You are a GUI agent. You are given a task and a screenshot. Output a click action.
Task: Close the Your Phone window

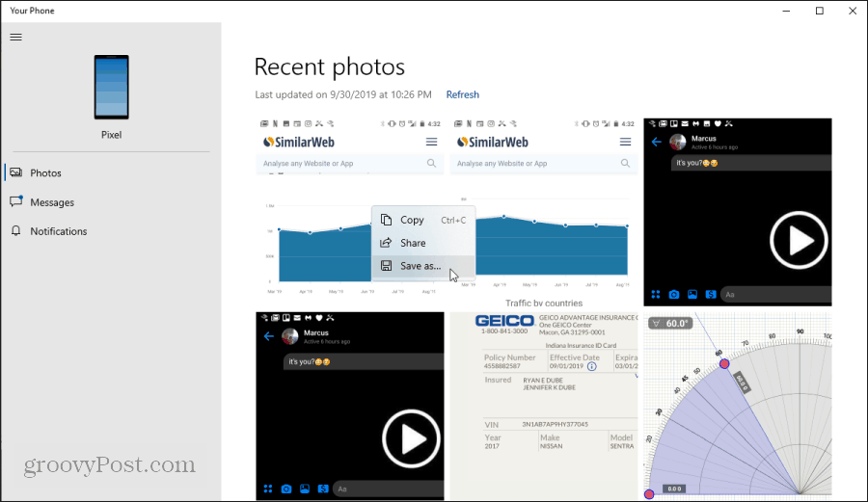pos(853,11)
